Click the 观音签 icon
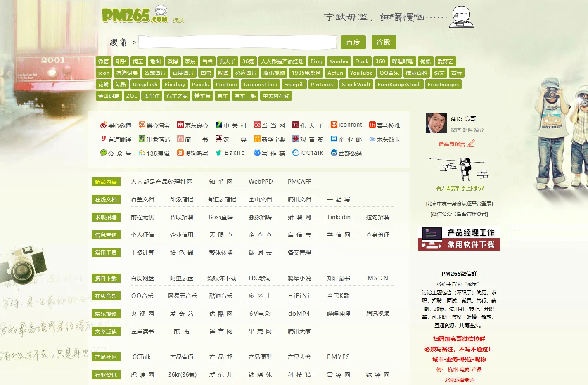588x385 pixels. click(x=296, y=139)
